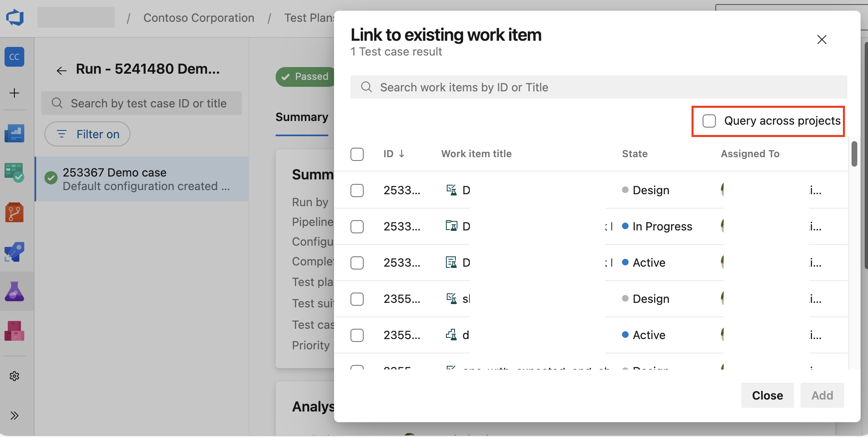The image size is (868, 437).
Task: Open Artifacts from the left sidebar
Action: 15,331
